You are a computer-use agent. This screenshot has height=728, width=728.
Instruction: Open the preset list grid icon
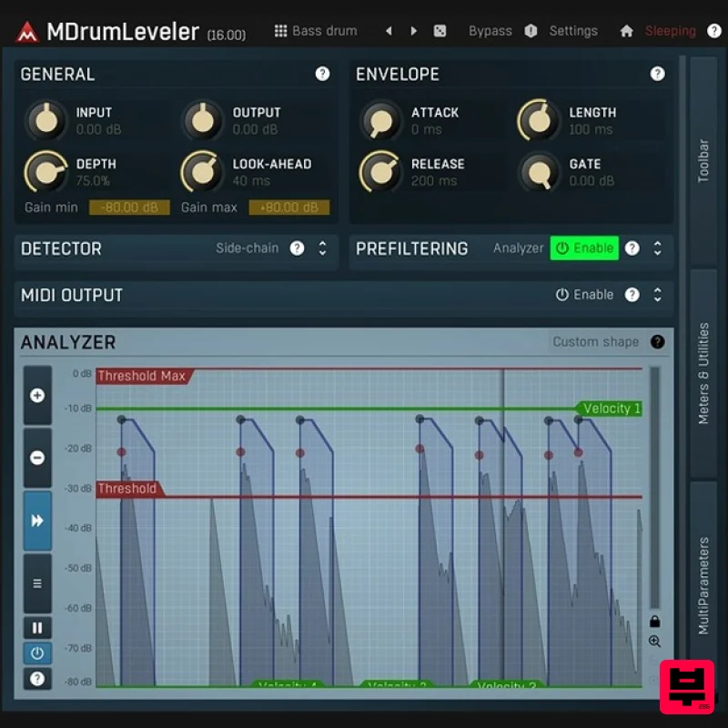(x=279, y=30)
